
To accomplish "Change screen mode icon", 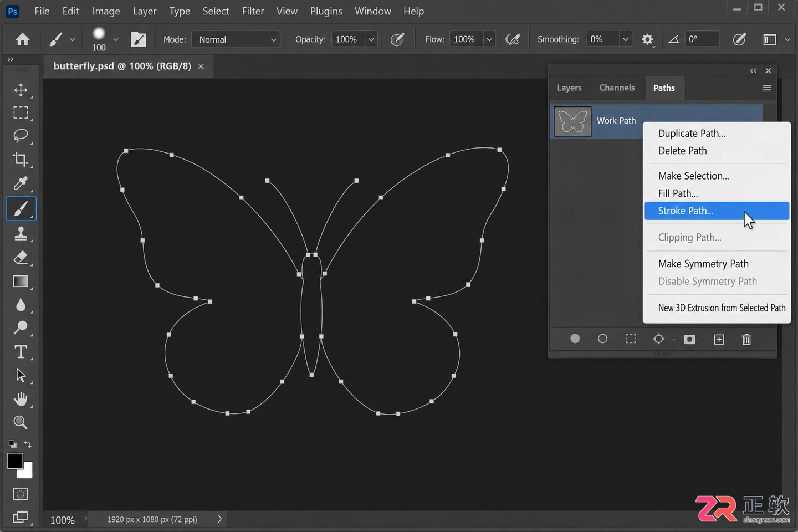I will pyautogui.click(x=21, y=517).
